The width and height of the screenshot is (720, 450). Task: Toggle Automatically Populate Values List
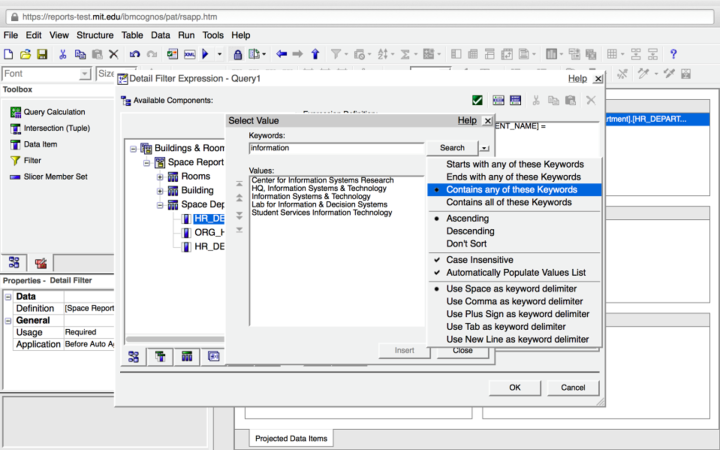point(515,272)
